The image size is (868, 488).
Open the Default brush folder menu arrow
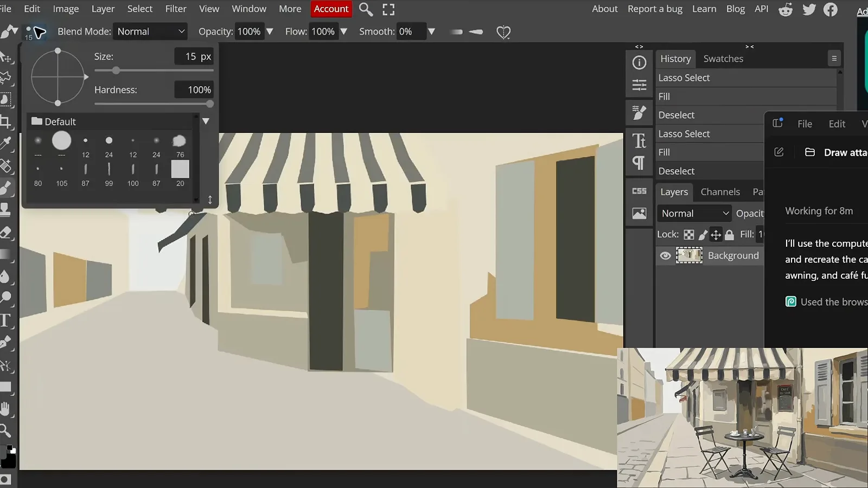(206, 121)
